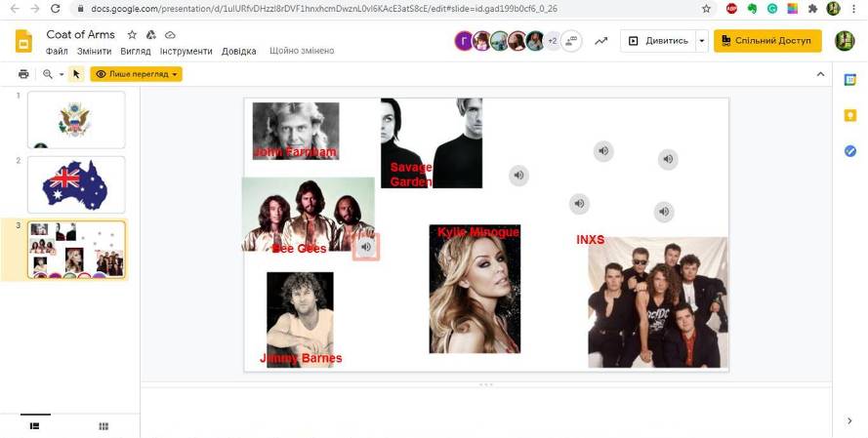Open the zoom dropdown arrow

(x=62, y=74)
